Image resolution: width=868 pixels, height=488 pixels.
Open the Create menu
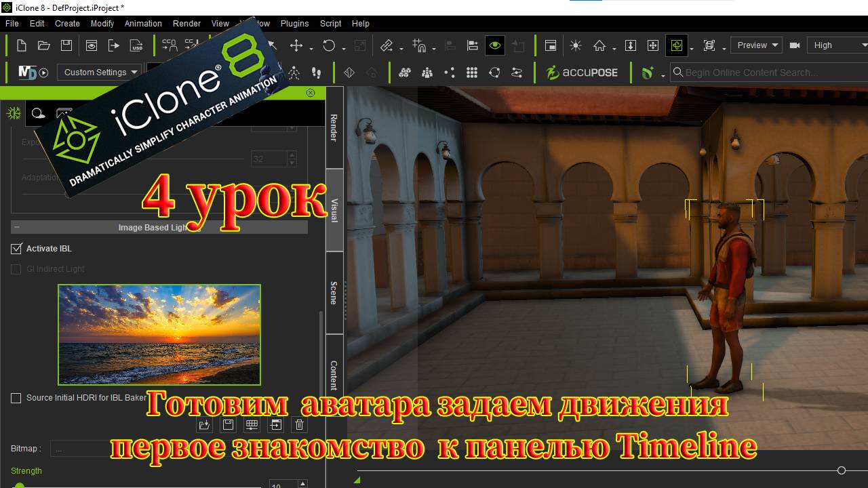pyautogui.click(x=67, y=23)
